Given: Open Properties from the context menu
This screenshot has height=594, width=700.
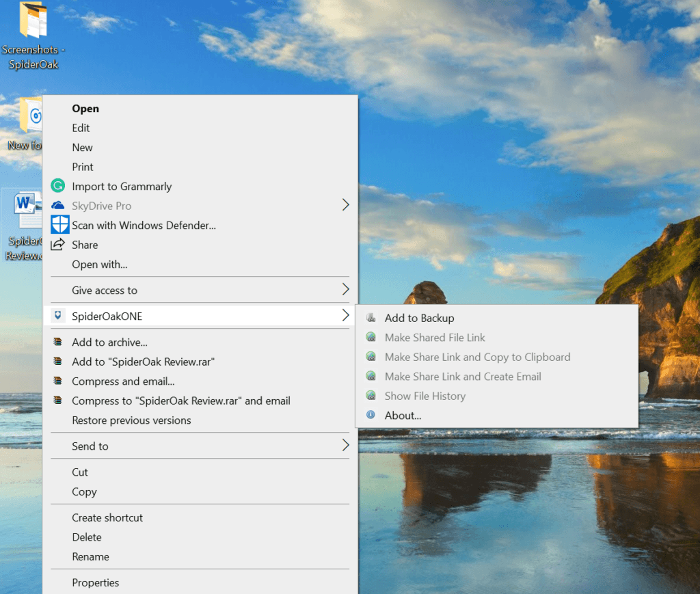Looking at the screenshot, I should 200,582.
